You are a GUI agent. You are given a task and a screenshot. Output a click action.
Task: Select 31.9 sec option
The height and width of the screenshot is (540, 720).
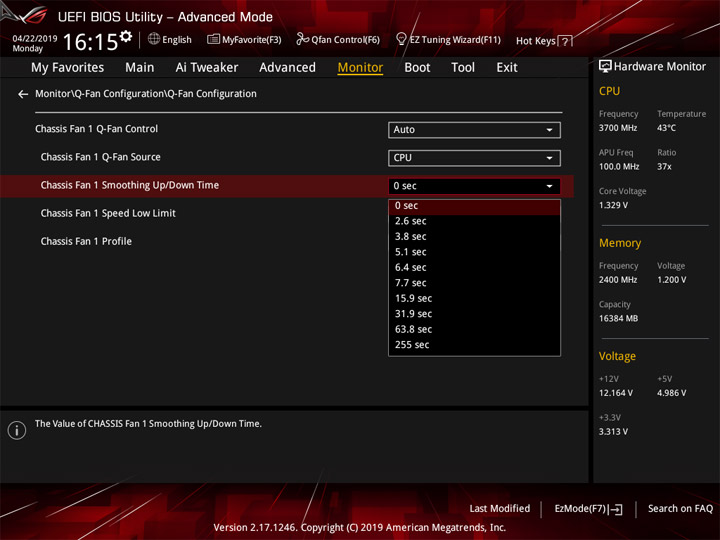(x=474, y=314)
